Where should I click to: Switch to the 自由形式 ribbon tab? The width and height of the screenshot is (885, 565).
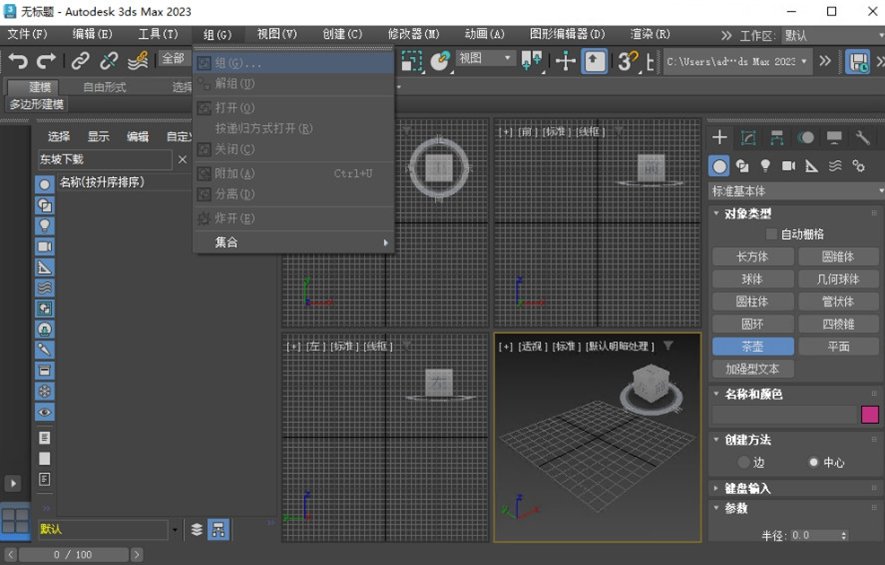104,87
